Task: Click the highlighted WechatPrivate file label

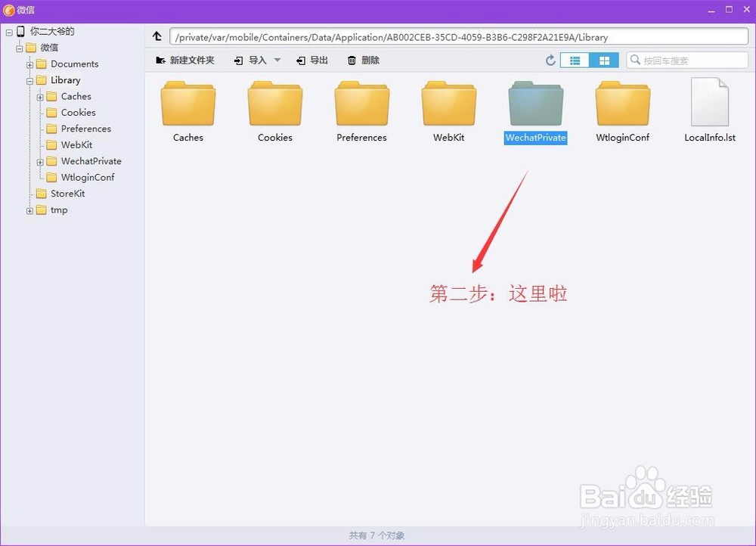Action: click(536, 138)
